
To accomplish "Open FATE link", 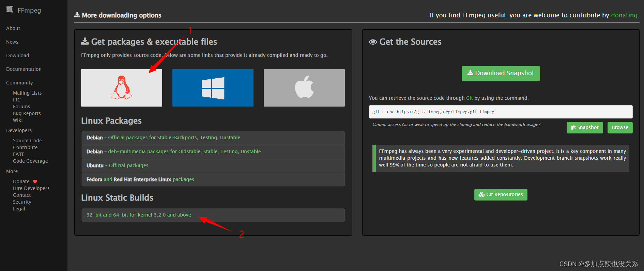I will [x=19, y=154].
